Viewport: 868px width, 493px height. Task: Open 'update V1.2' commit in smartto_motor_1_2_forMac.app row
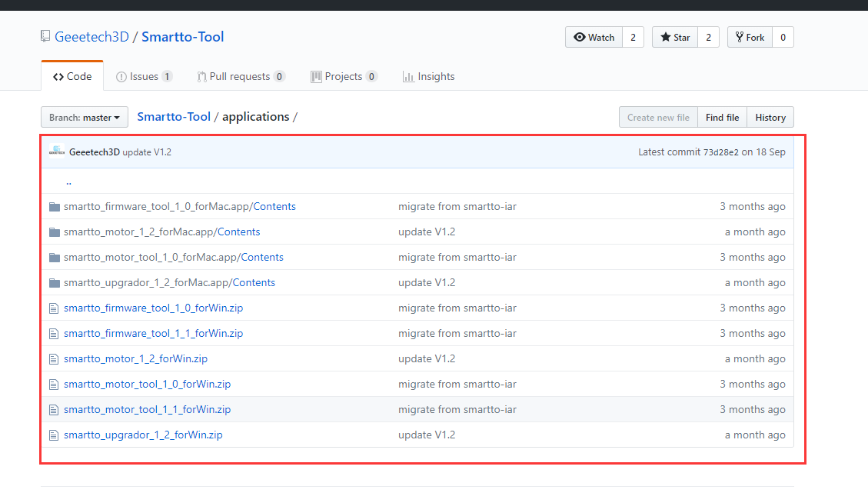427,232
